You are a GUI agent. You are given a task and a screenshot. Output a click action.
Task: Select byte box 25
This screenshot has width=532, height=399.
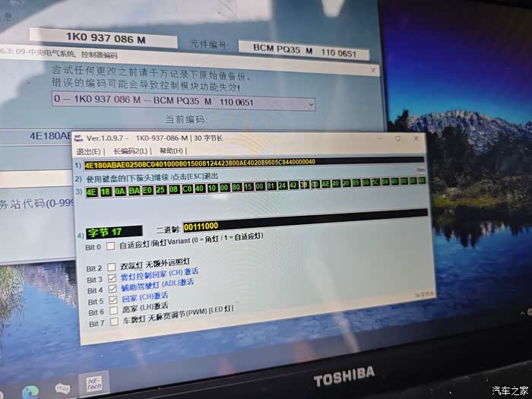[161, 190]
